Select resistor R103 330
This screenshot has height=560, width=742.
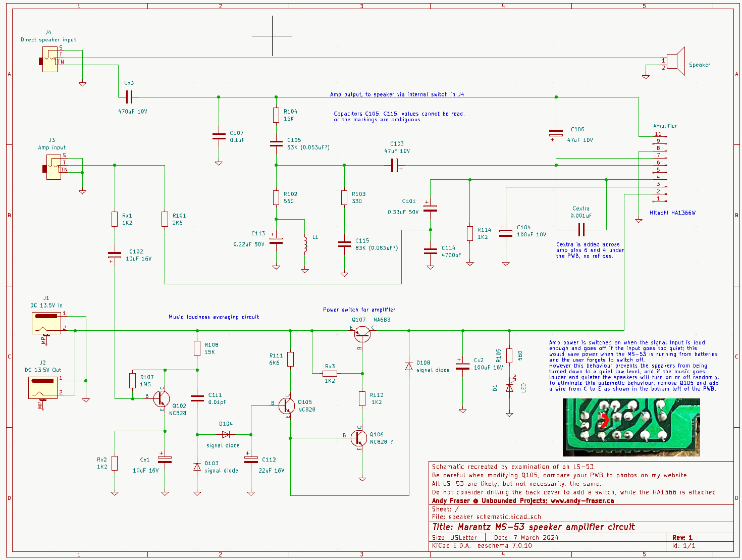[344, 197]
